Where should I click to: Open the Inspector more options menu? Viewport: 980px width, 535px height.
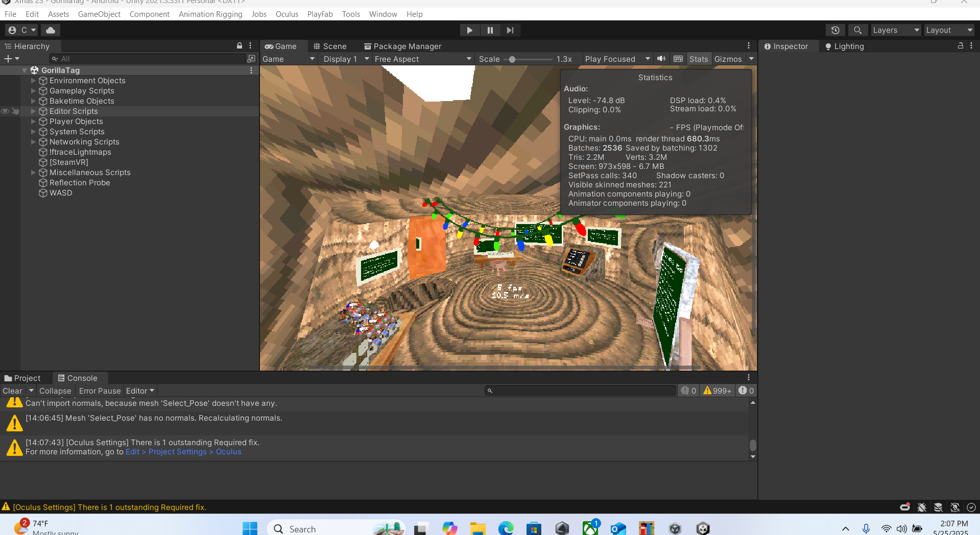click(x=971, y=46)
